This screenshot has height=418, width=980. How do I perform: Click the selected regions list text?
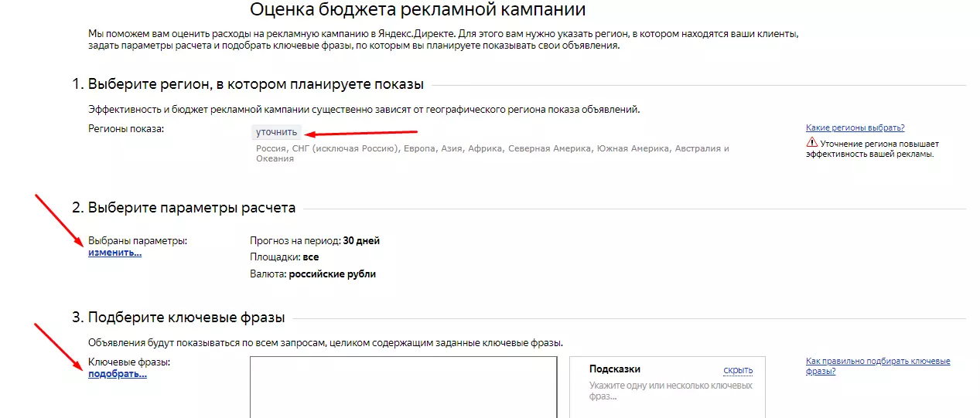tap(492, 153)
